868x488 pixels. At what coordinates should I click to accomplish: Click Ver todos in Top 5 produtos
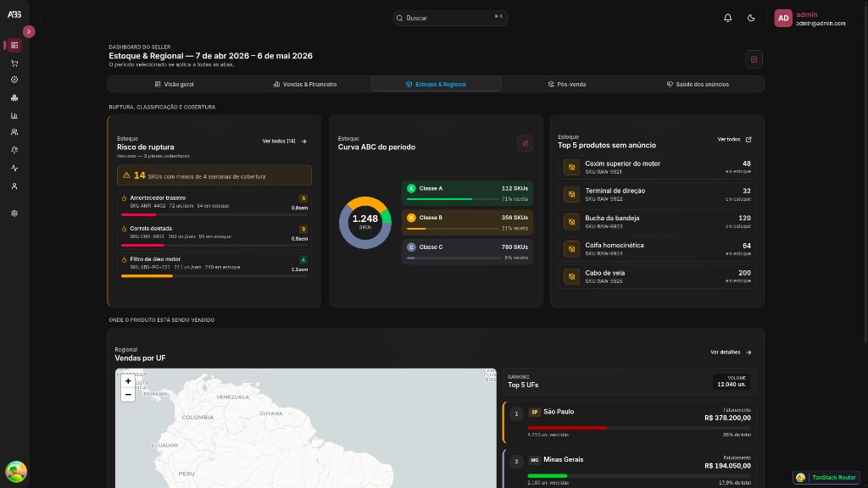tap(734, 140)
